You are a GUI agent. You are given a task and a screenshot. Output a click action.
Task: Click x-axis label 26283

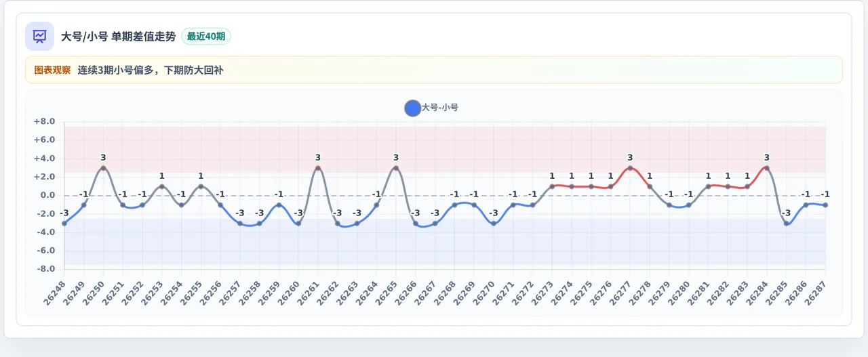point(738,293)
